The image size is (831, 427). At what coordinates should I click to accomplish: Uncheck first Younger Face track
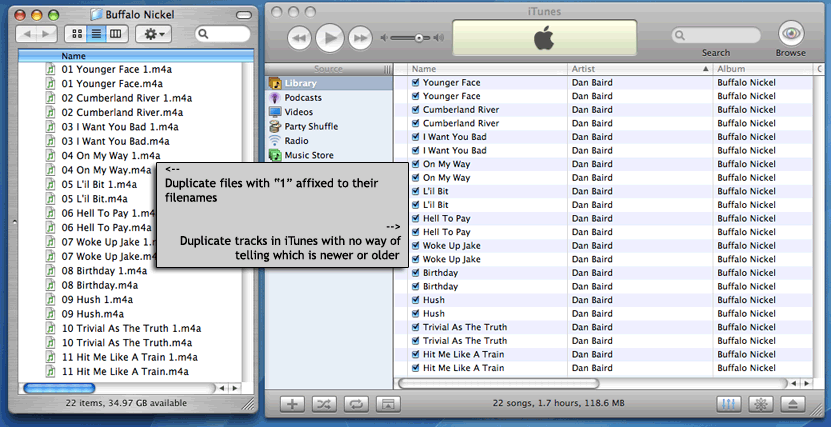point(416,83)
